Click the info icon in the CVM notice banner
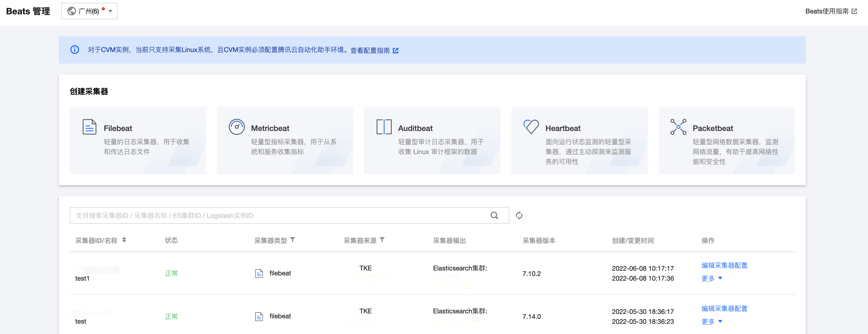Screen dimensions: 868x334 (74, 50)
